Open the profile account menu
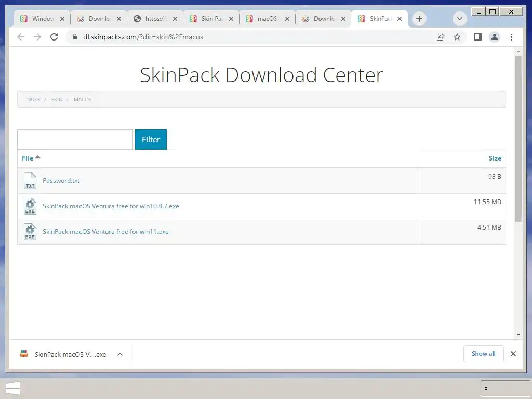 (495, 37)
